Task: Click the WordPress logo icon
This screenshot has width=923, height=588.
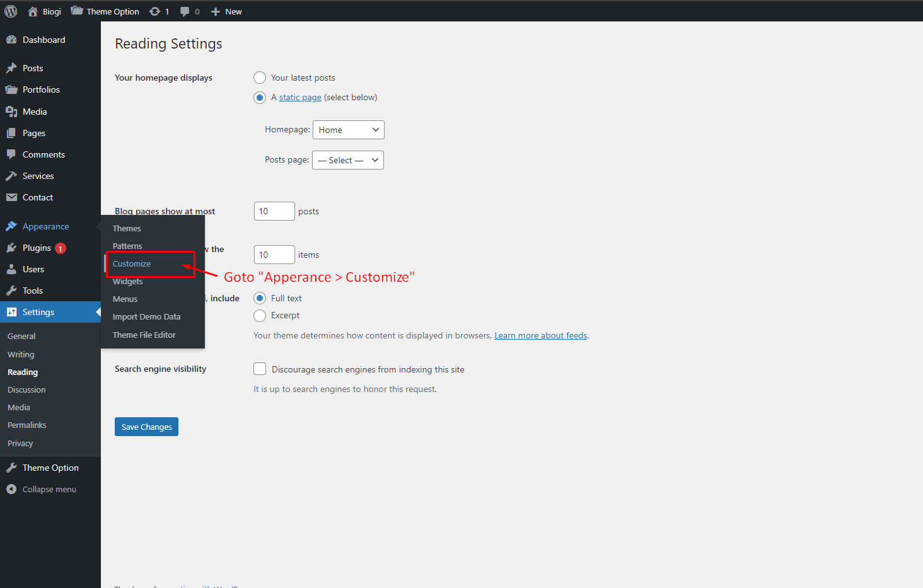Action: coord(11,11)
